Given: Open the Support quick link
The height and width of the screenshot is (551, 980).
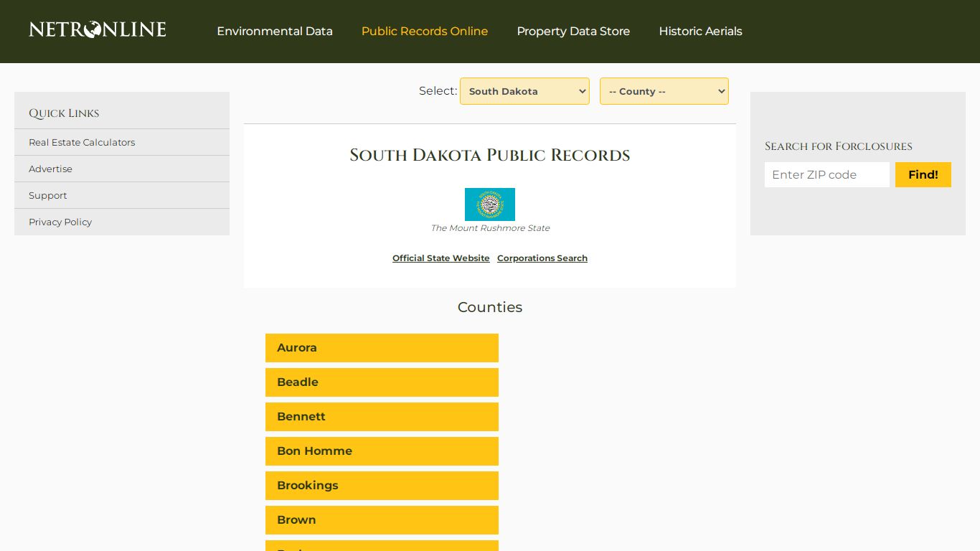Looking at the screenshot, I should coord(122,195).
